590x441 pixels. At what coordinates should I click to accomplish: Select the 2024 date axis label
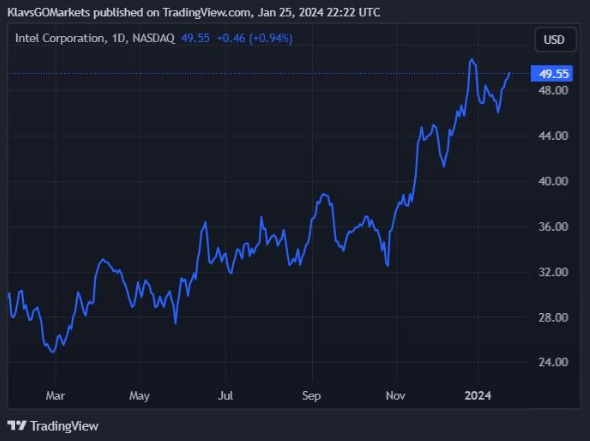coord(478,395)
